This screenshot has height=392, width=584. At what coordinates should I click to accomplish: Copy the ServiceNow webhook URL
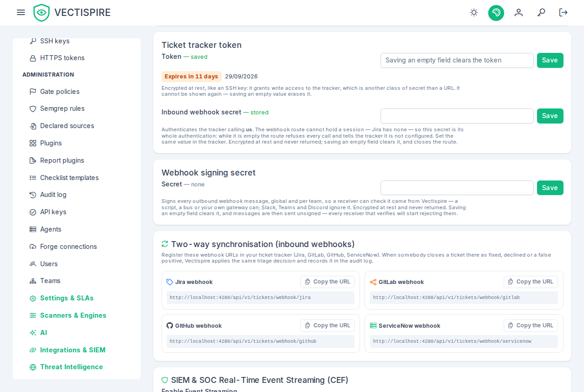point(531,325)
